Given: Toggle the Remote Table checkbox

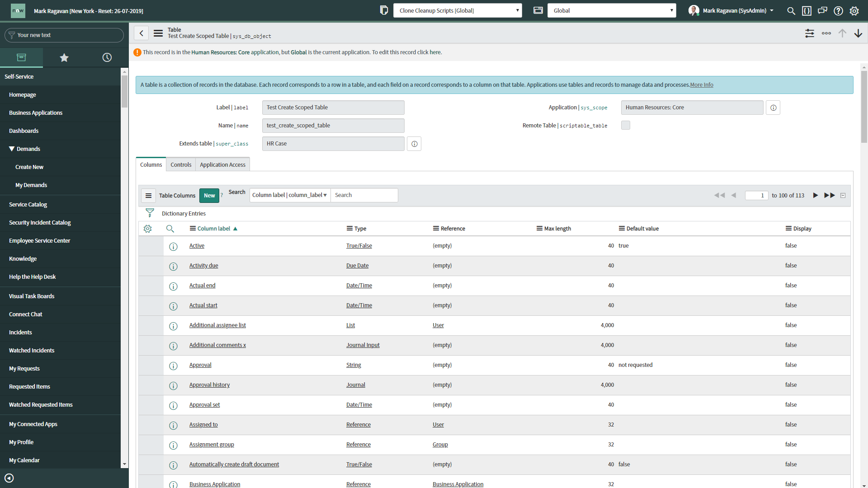Looking at the screenshot, I should coord(626,125).
